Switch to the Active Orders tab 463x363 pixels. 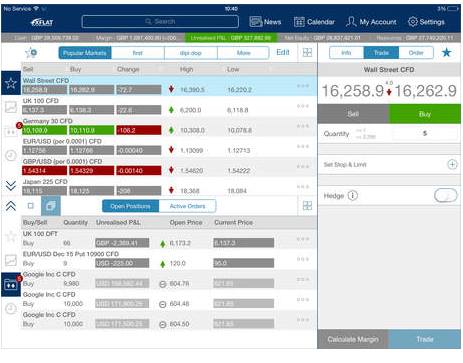tap(187, 206)
